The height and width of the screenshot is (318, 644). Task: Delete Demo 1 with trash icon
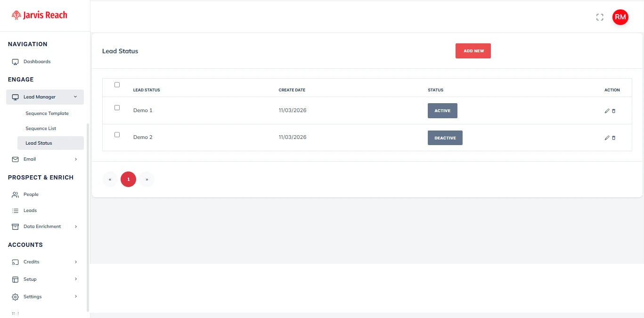pyautogui.click(x=613, y=111)
